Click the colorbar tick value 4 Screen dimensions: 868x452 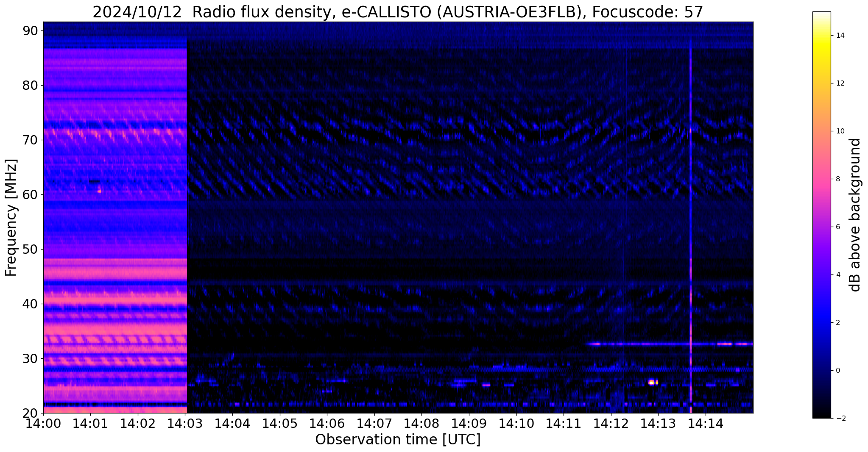(x=837, y=275)
